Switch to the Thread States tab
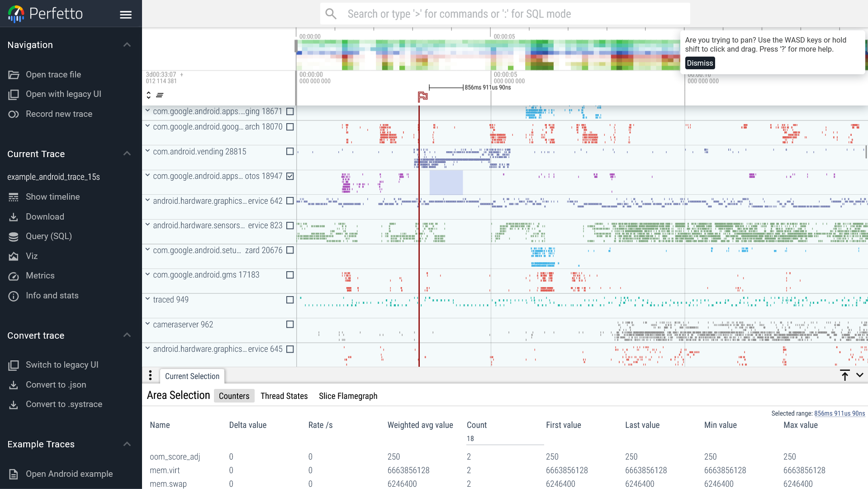 point(284,396)
